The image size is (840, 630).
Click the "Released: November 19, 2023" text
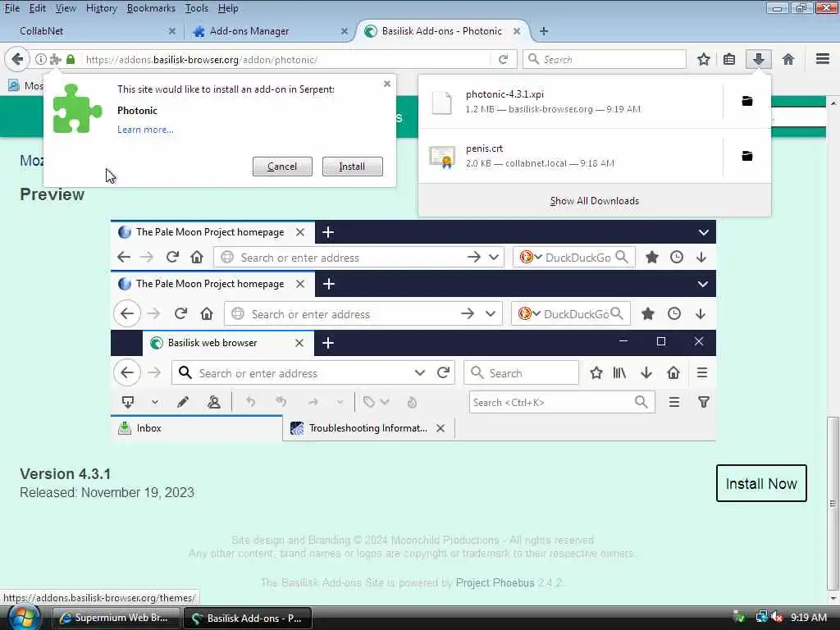[x=107, y=492]
